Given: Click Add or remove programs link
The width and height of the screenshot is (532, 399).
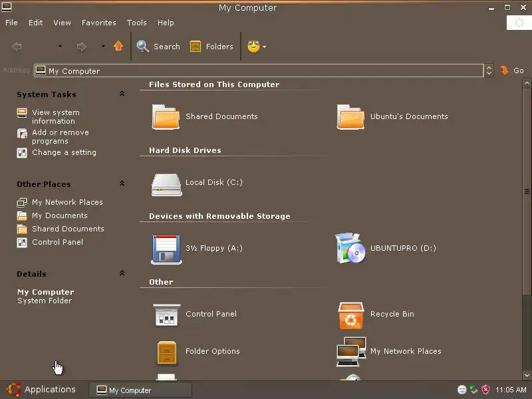Looking at the screenshot, I should click(x=61, y=137).
